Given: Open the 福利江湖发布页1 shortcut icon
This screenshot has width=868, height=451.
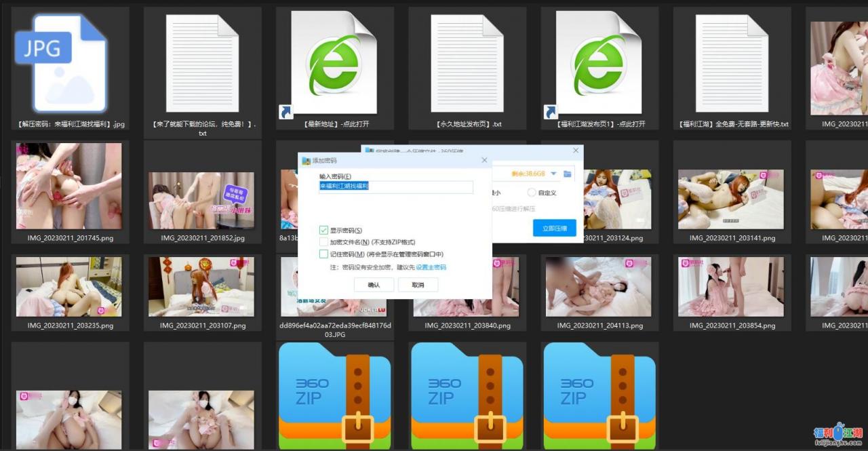Looking at the screenshot, I should 598,63.
